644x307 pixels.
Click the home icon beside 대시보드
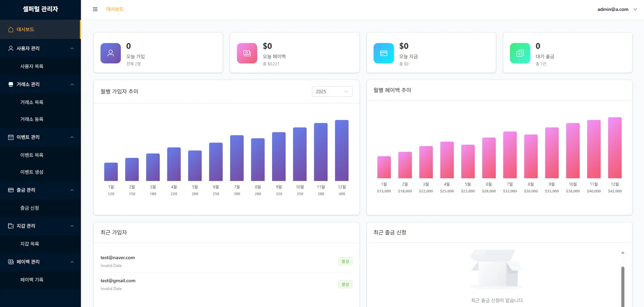click(11, 30)
